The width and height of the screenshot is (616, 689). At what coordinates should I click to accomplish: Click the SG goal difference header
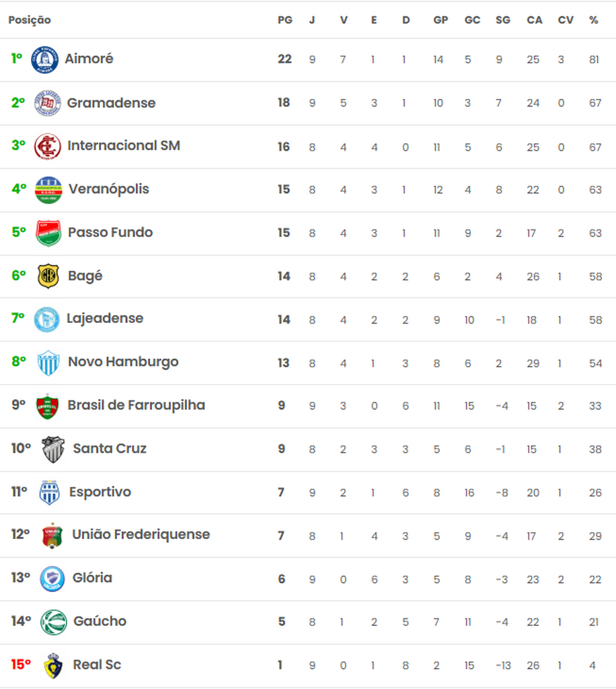pyautogui.click(x=503, y=20)
